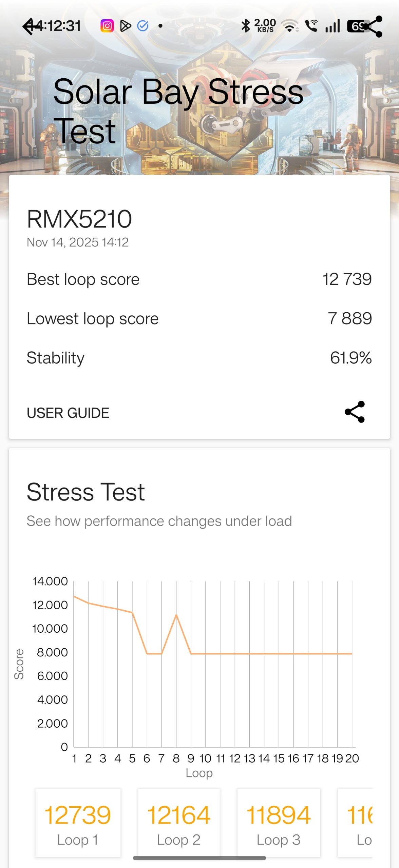Tap the Lowest loop score row
Viewport: 399px width, 868px height.
pos(199,319)
